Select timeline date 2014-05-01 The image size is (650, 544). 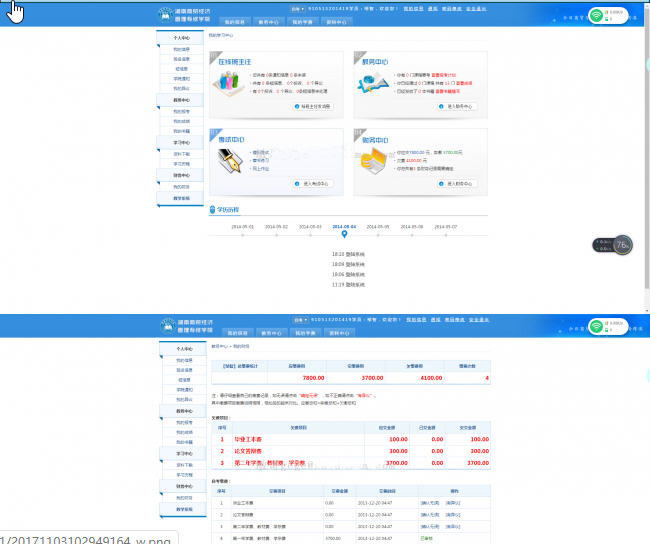click(x=243, y=227)
